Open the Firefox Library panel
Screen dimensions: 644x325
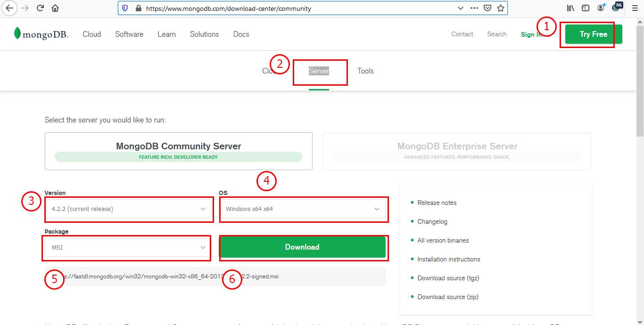point(570,8)
